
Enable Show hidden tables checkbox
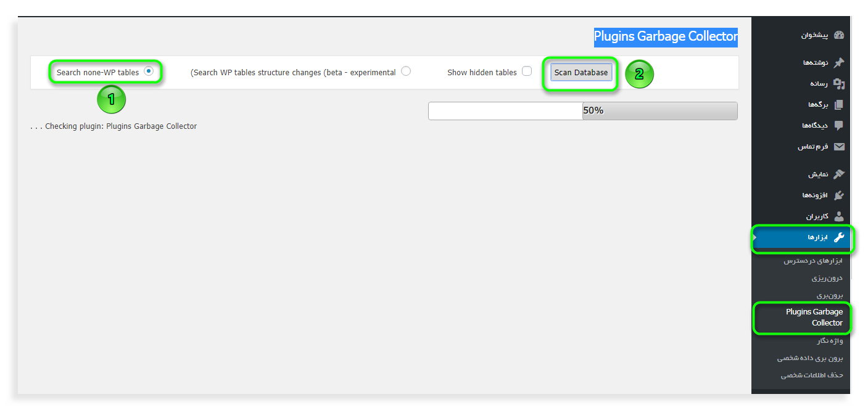(527, 72)
